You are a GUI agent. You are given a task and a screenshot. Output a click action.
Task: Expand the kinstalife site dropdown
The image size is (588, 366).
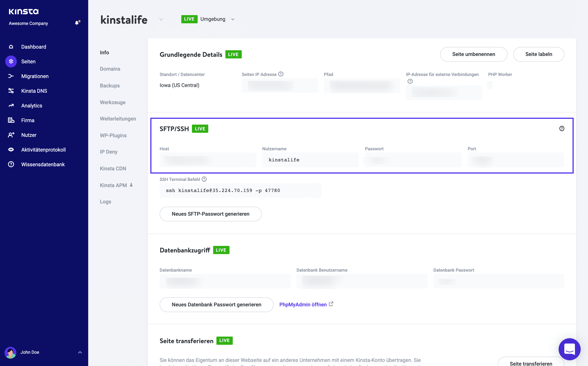click(x=161, y=19)
